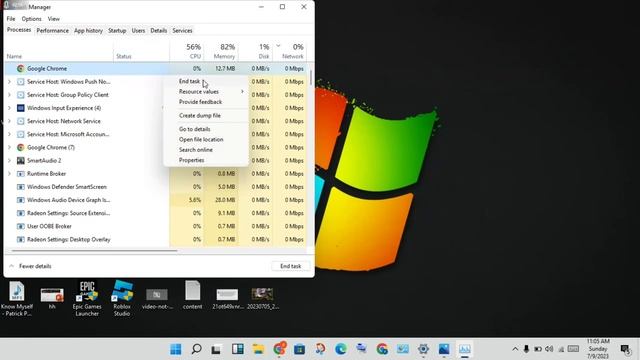The width and height of the screenshot is (640, 360).
Task: Select the 'content' file on desktop
Action: [x=192, y=295]
